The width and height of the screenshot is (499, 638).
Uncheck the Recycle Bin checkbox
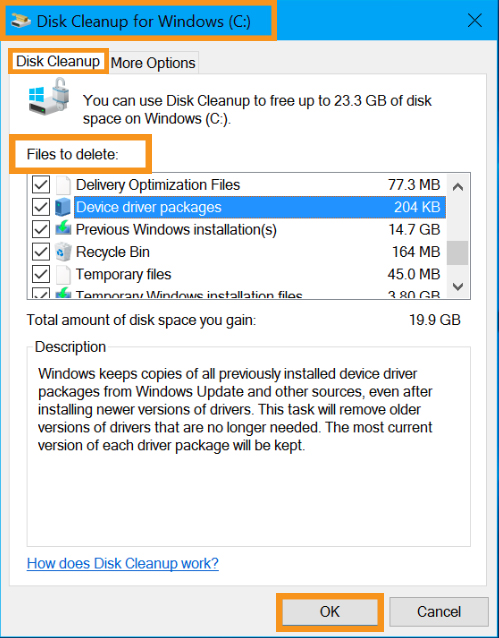41,252
